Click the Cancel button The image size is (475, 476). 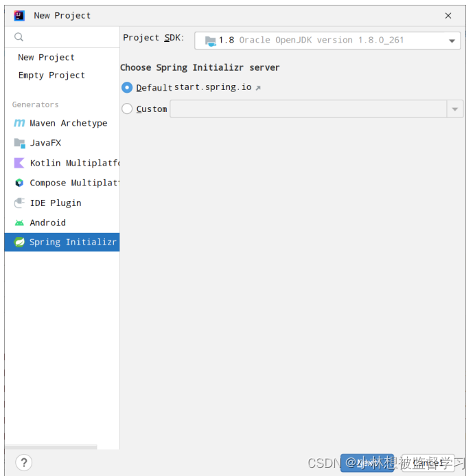(428, 463)
